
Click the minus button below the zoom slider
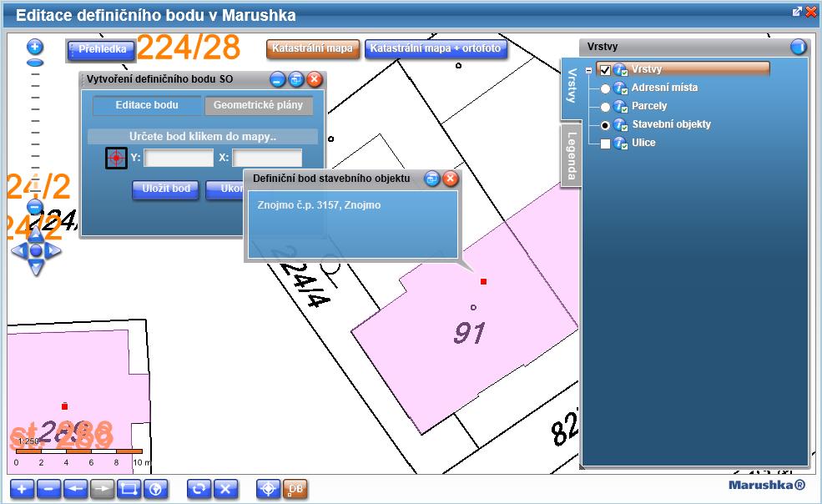point(35,207)
